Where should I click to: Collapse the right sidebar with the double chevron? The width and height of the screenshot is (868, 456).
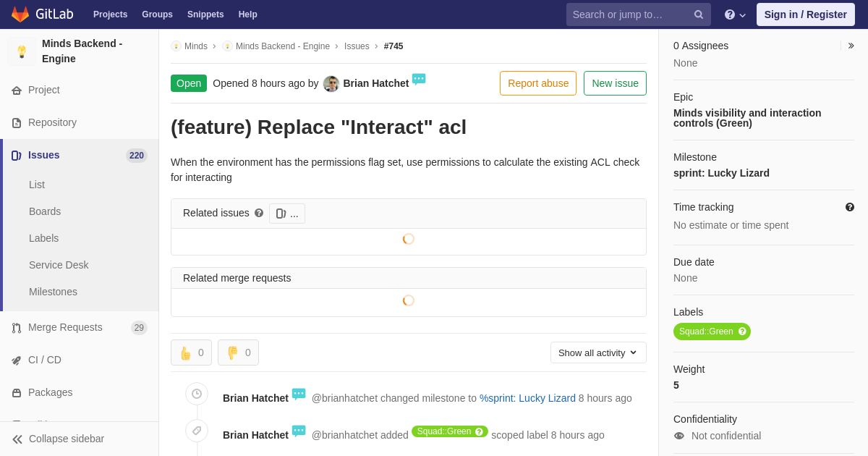[851, 46]
